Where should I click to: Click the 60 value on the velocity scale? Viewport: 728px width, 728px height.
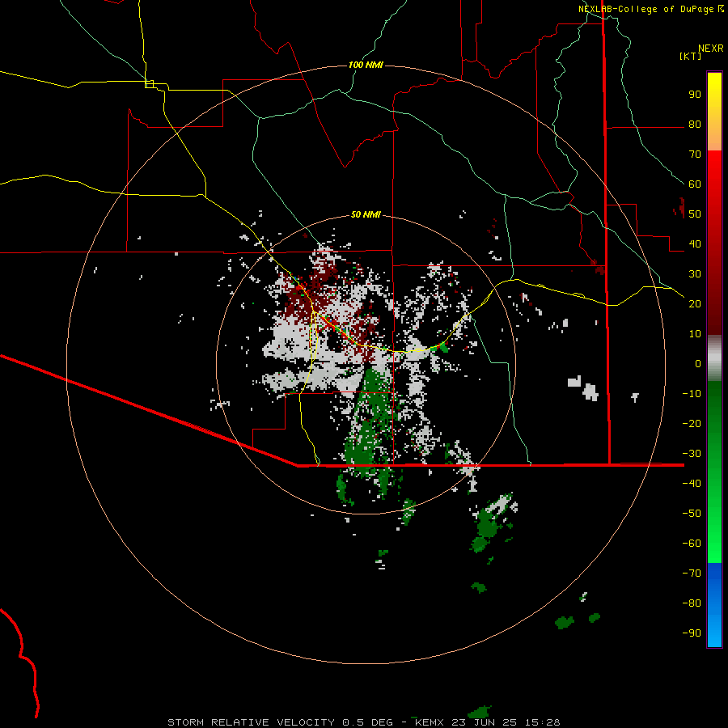coord(695,184)
